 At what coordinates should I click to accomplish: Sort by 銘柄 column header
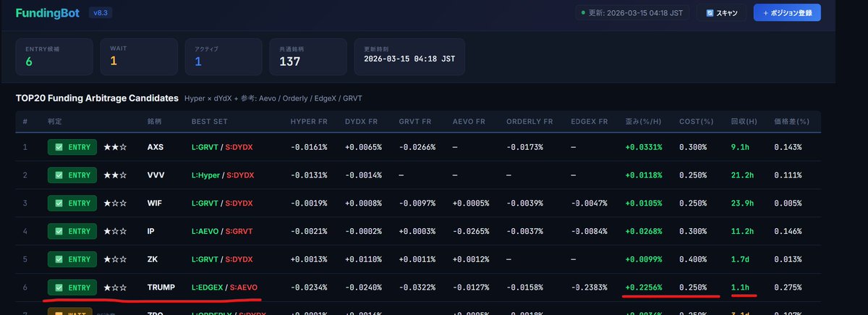[x=155, y=121]
